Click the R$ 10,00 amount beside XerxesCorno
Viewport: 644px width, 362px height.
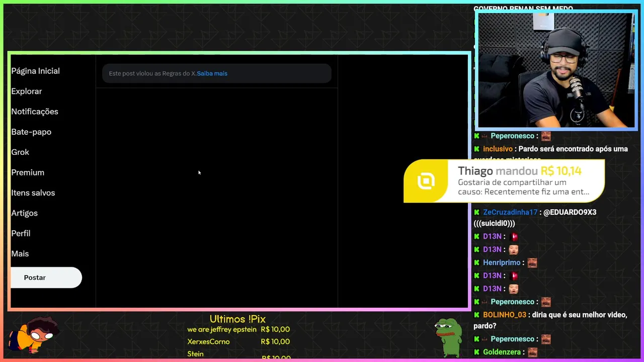point(275,341)
